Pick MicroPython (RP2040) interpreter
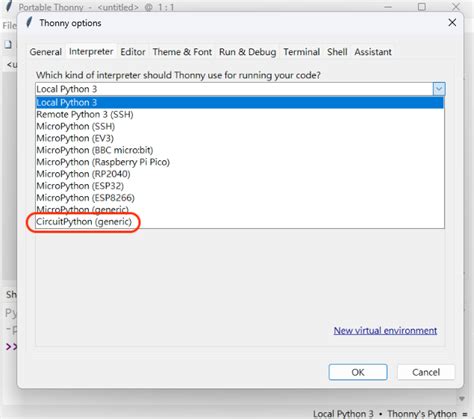Image resolution: width=474 pixels, height=419 pixels. click(240, 174)
